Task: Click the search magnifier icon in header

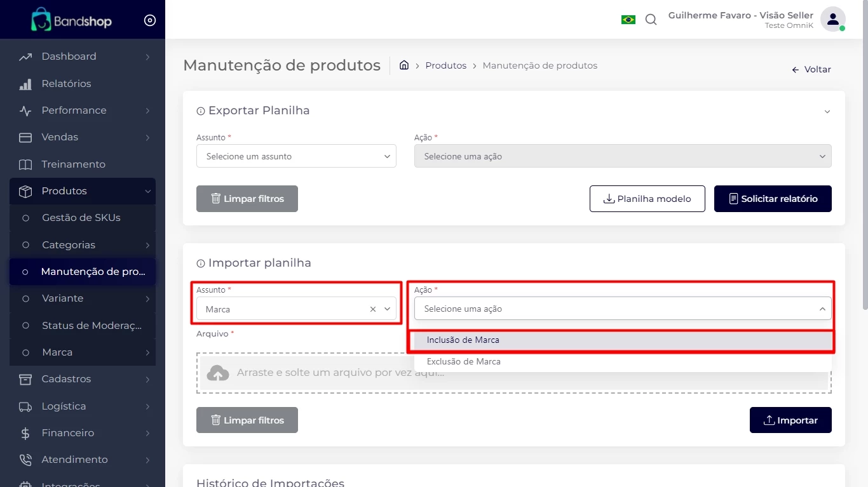Action: [x=651, y=20]
